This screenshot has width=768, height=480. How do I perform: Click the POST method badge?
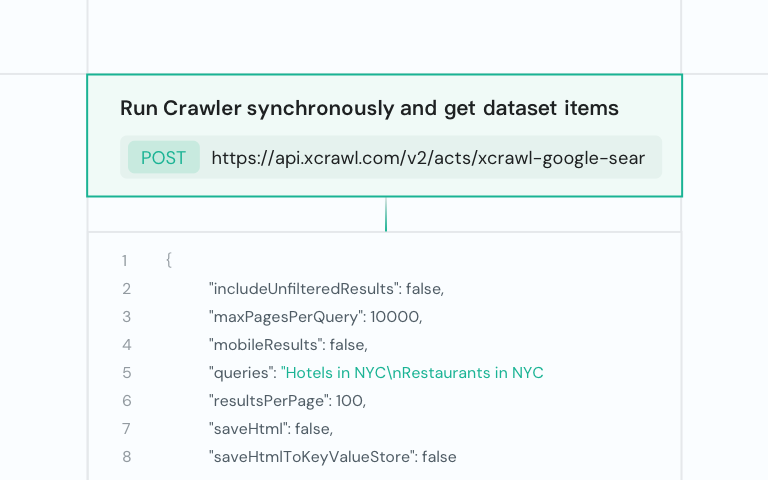(x=163, y=158)
